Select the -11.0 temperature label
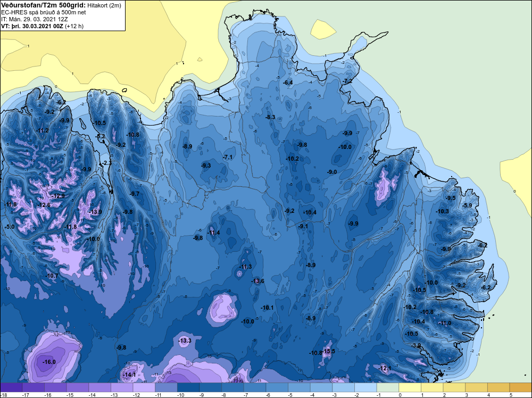Image resolution: width=532 pixels, height=398 pixels. pos(445,323)
